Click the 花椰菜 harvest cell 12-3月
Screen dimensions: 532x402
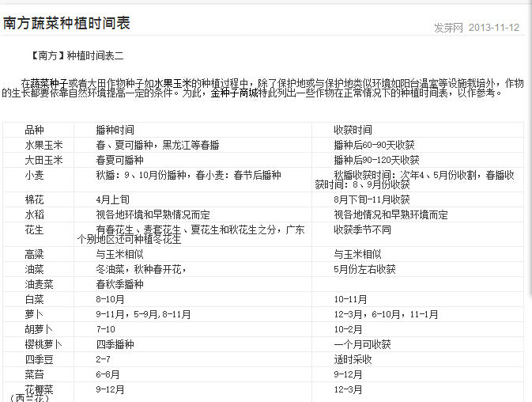[x=348, y=390]
